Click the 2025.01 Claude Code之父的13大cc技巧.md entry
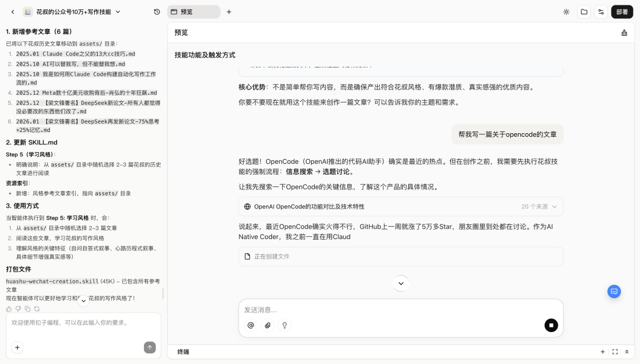This screenshot has width=640, height=364. (x=75, y=54)
